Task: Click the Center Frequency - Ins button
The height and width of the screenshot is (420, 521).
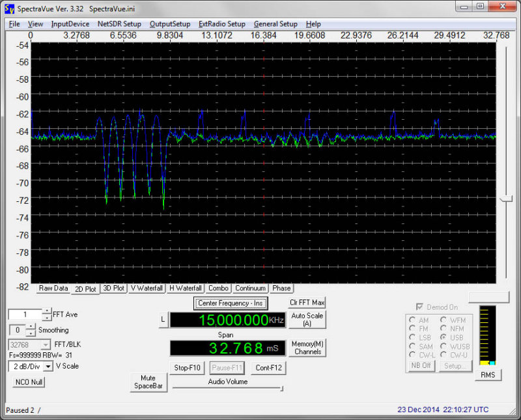Action: click(x=231, y=303)
